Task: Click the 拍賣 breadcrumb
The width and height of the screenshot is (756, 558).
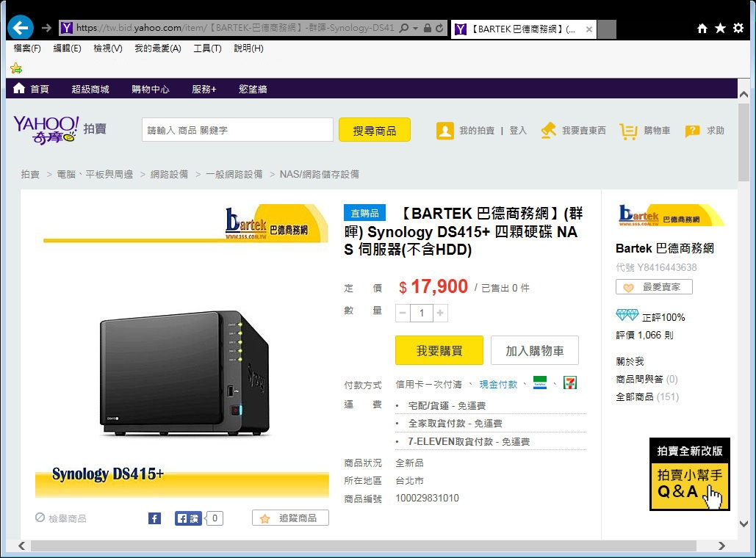Action: pos(30,175)
